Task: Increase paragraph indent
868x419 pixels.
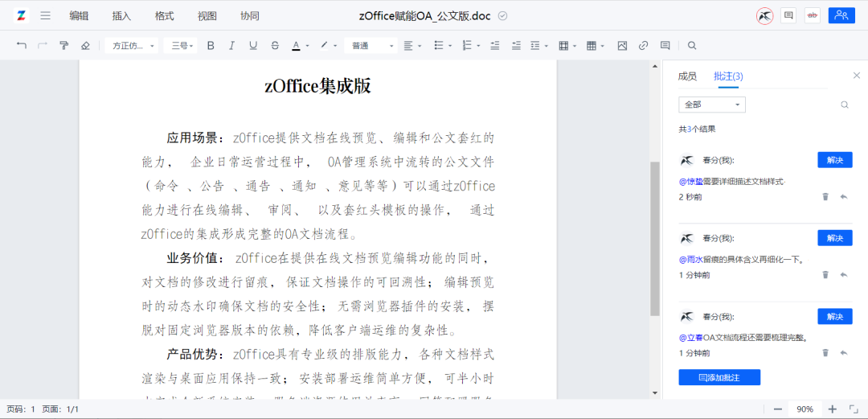Action: point(516,46)
